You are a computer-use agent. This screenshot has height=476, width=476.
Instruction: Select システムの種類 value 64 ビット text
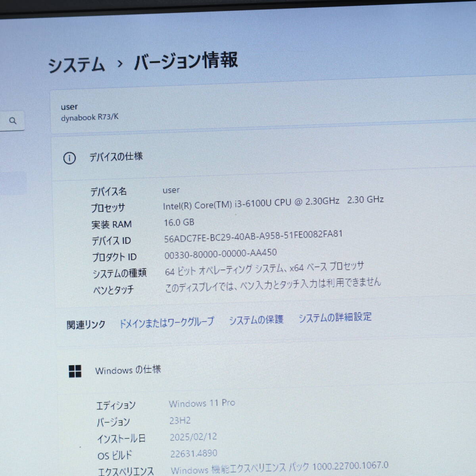pyautogui.click(x=264, y=269)
